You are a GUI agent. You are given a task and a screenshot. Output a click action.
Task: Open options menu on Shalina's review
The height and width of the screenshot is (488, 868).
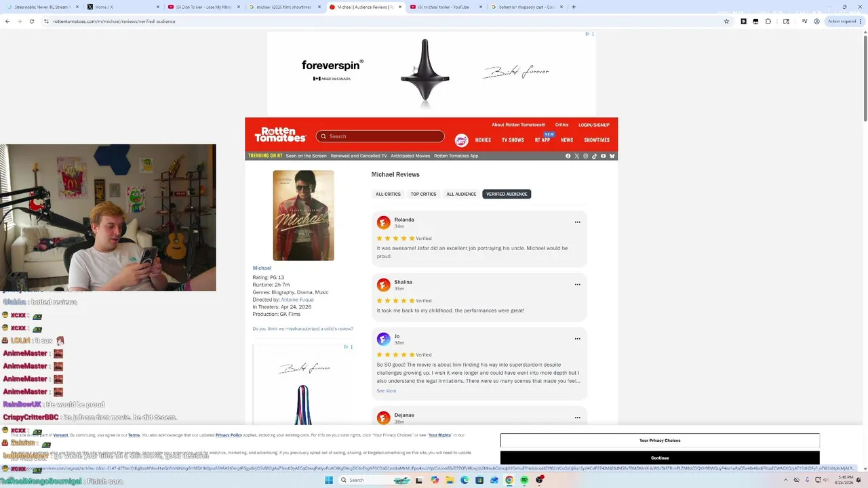point(578,285)
